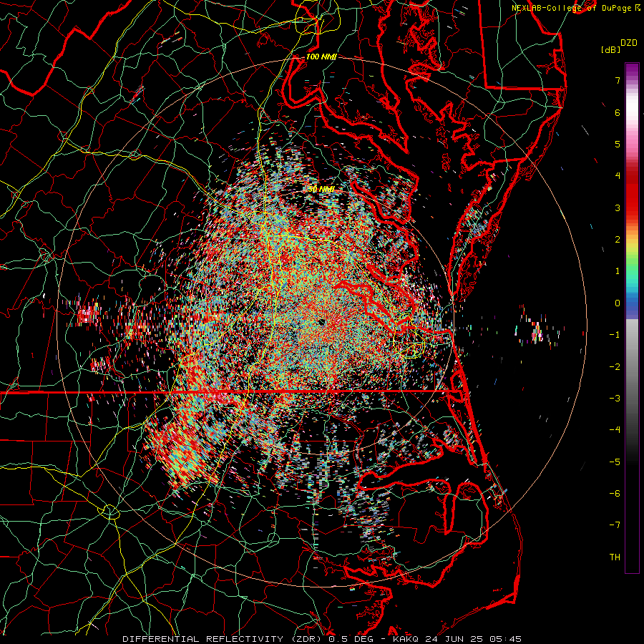
Task: Click the TH threshold label on the scale
Action: tap(615, 557)
